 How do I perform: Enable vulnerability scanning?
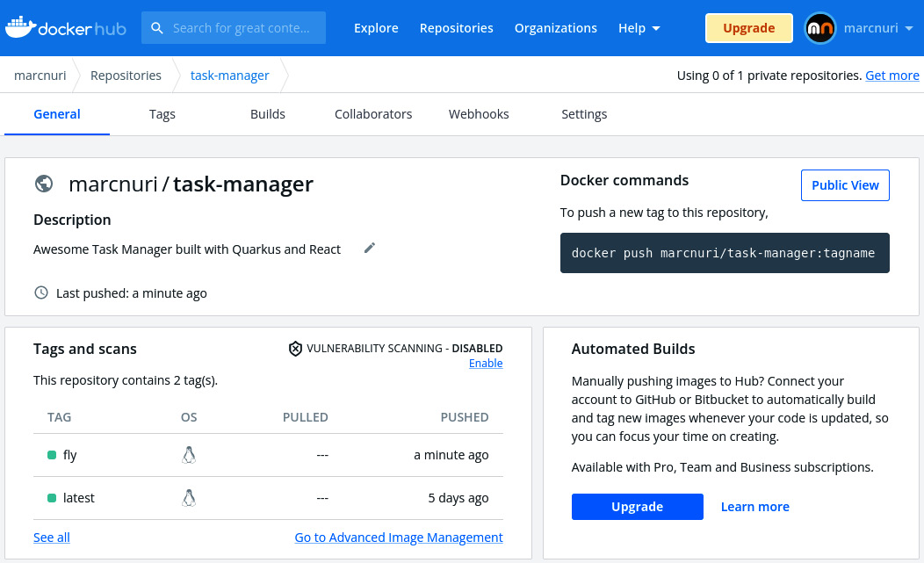(x=486, y=363)
